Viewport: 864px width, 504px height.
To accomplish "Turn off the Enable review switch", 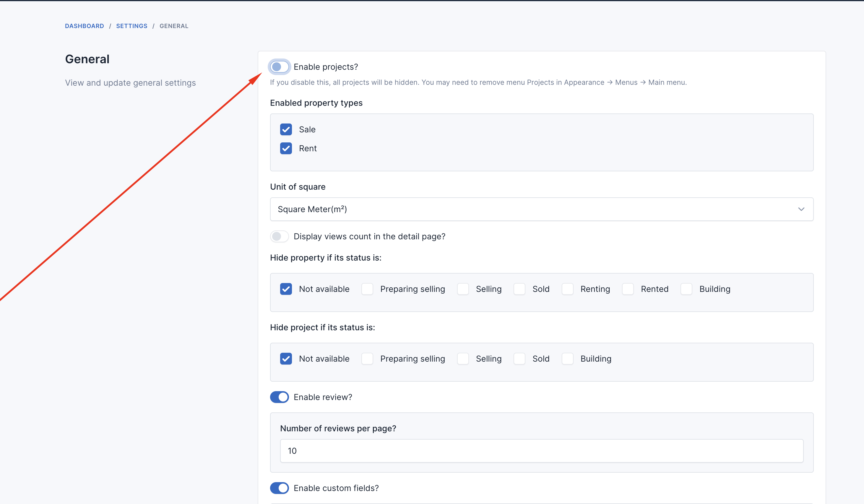I will (x=279, y=397).
